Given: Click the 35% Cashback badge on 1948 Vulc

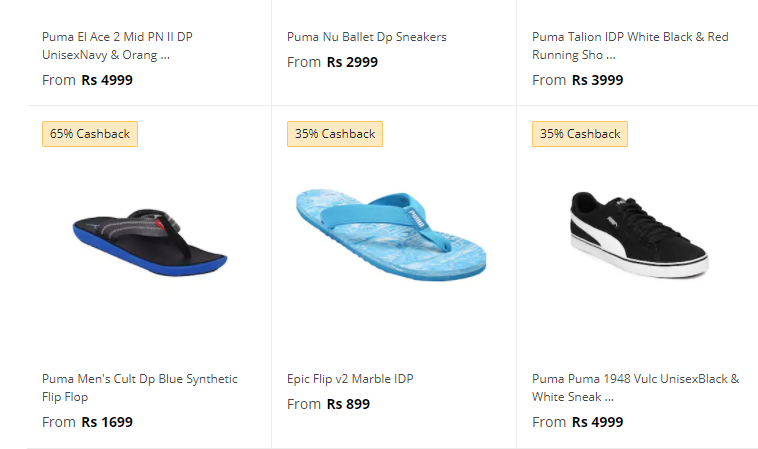Looking at the screenshot, I should 580,134.
